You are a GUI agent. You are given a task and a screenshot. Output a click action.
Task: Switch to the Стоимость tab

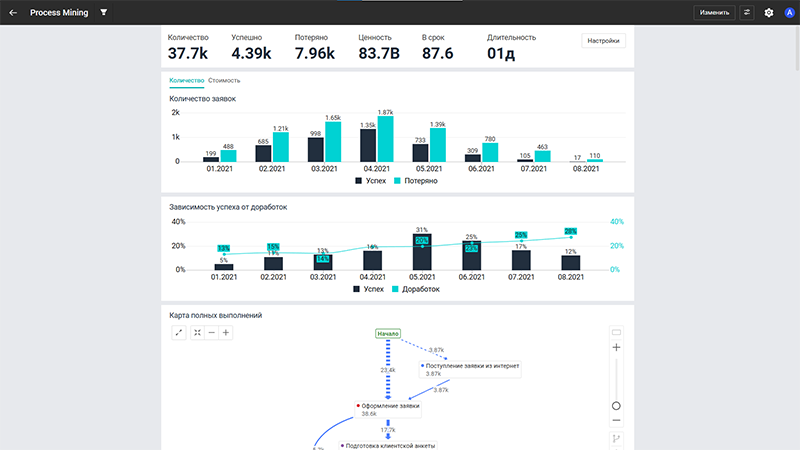[x=224, y=81]
